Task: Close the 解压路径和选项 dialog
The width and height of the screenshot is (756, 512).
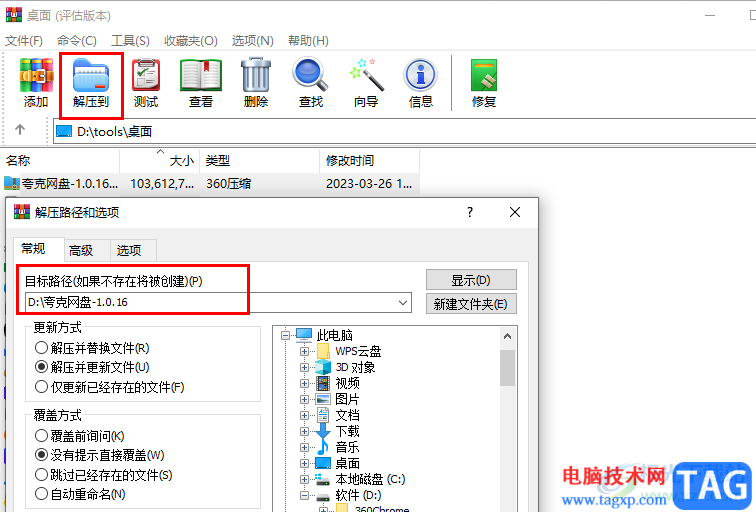Action: pyautogui.click(x=514, y=212)
